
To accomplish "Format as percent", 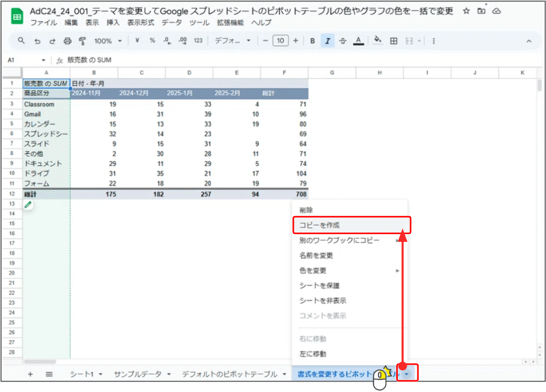I will pyautogui.click(x=152, y=41).
